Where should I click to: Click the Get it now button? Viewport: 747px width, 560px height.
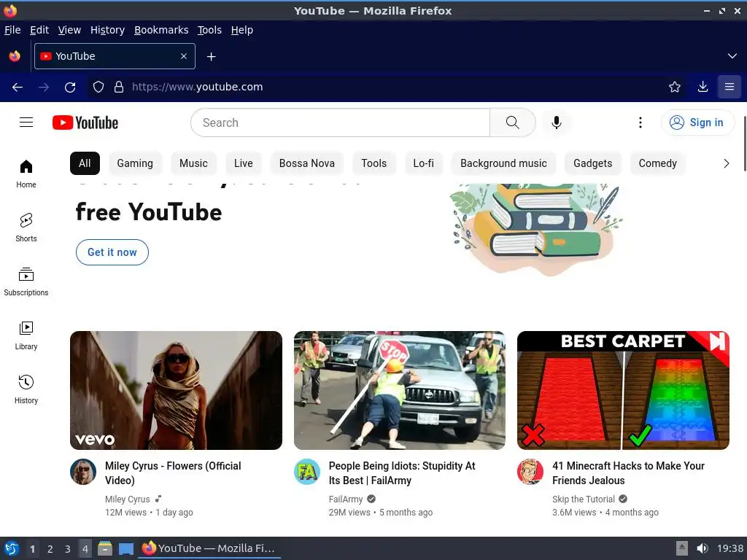(112, 252)
